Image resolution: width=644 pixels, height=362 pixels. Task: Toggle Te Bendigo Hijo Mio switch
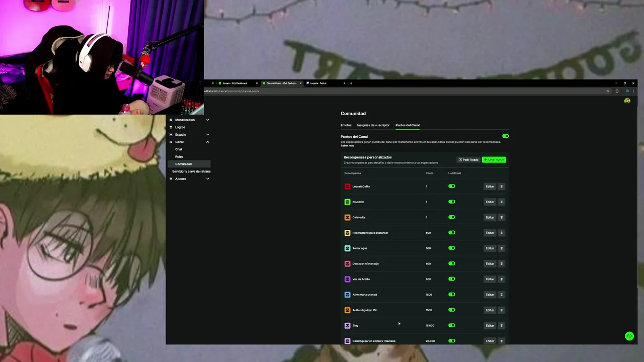pyautogui.click(x=452, y=310)
